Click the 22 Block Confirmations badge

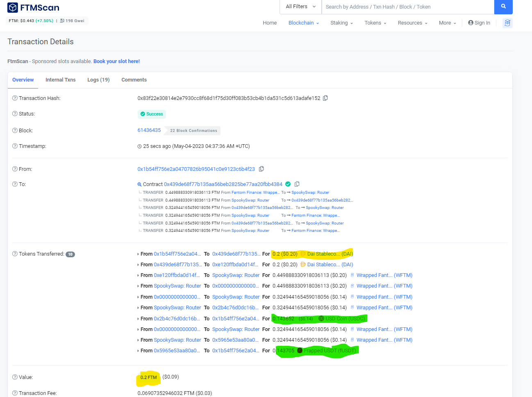(193, 131)
